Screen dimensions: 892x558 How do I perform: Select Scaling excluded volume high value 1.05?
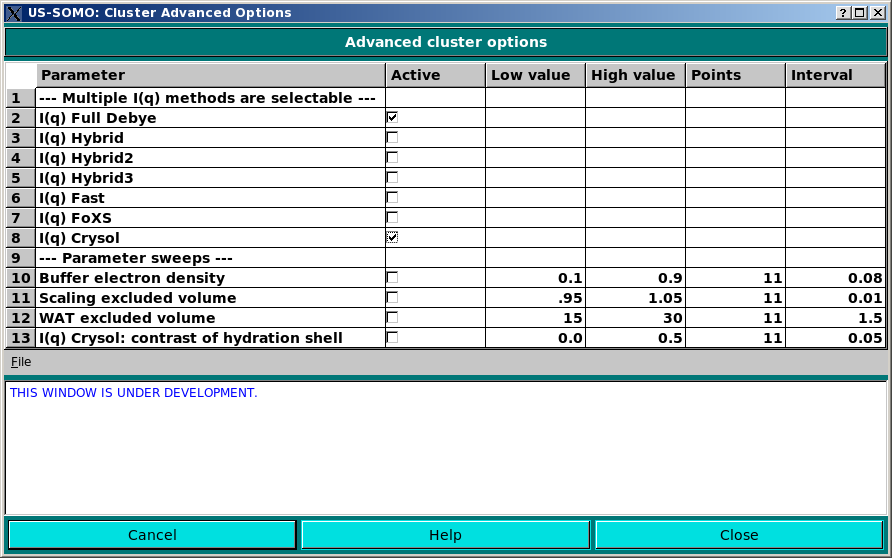pos(635,297)
